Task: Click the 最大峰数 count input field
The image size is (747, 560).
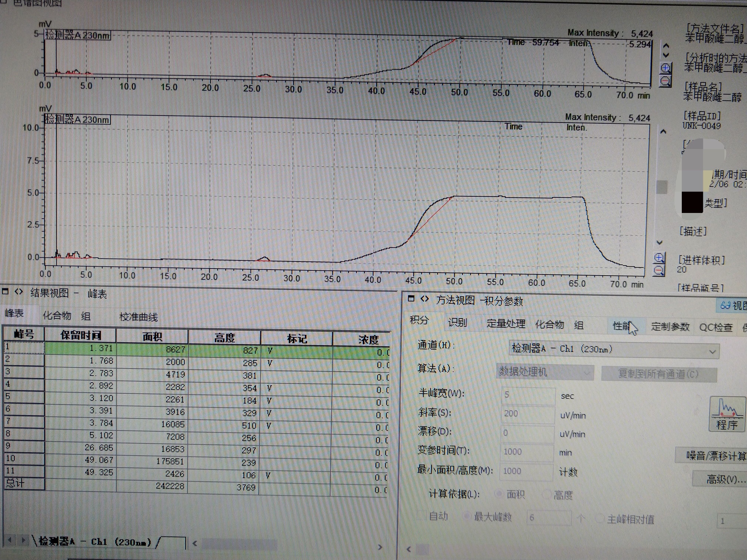Action: coord(549,518)
